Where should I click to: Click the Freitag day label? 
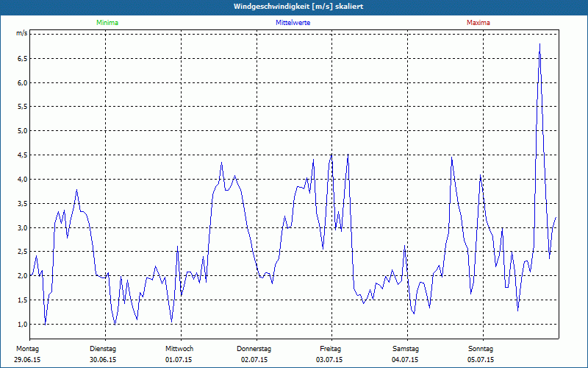click(330, 349)
